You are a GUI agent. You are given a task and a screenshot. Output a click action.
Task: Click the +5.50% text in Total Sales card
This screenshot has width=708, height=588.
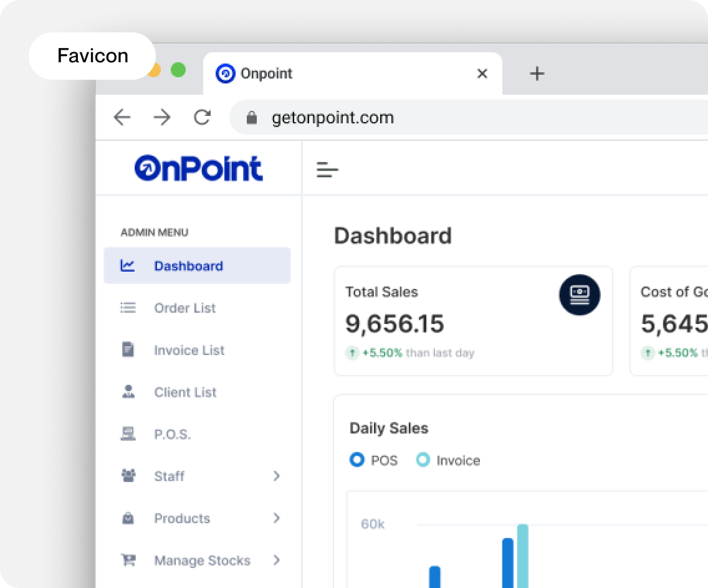click(382, 353)
